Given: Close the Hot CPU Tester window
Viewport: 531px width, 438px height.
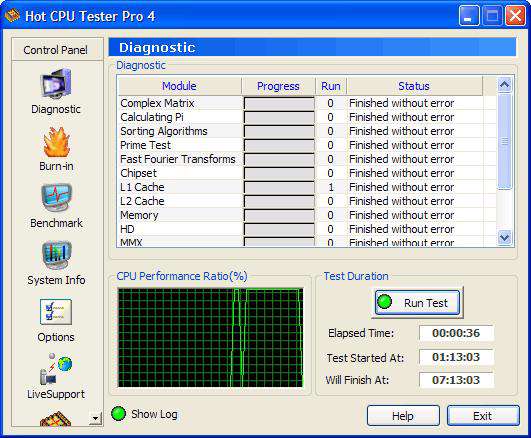Looking at the screenshot, I should [x=515, y=16].
